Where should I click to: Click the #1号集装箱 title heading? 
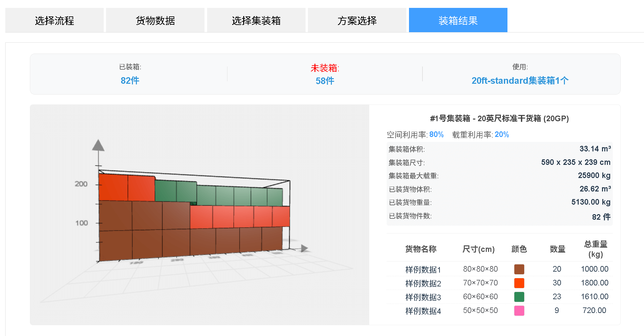tap(500, 119)
